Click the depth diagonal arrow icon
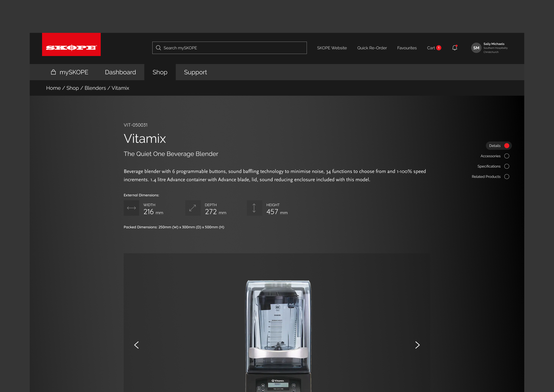This screenshot has width=554, height=392. (193, 208)
